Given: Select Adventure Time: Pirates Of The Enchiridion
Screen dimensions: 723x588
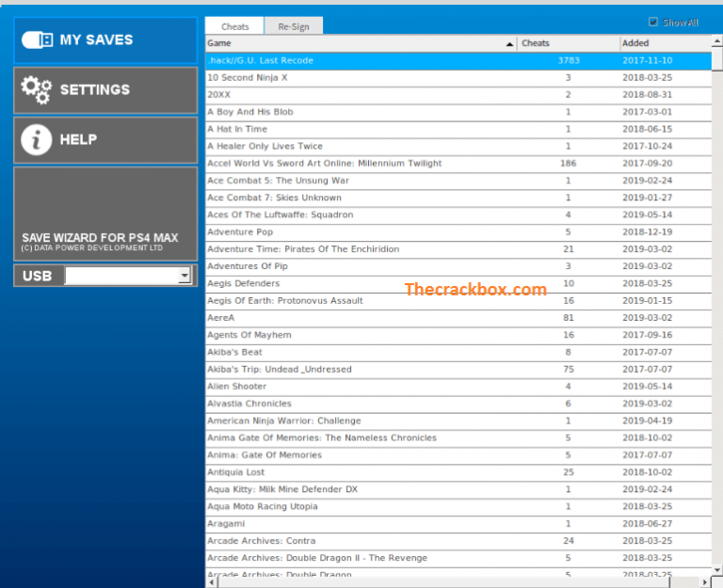Looking at the screenshot, I should point(458,248).
